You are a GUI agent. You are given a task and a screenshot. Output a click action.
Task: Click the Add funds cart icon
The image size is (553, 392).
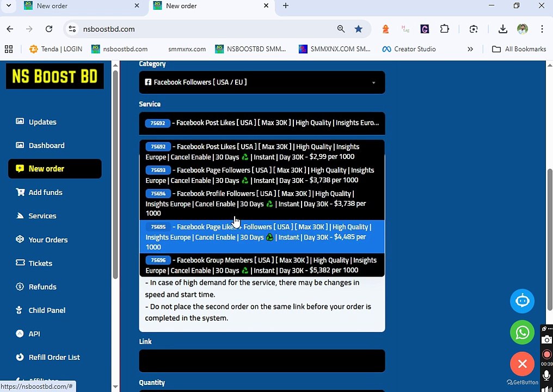[20, 192]
